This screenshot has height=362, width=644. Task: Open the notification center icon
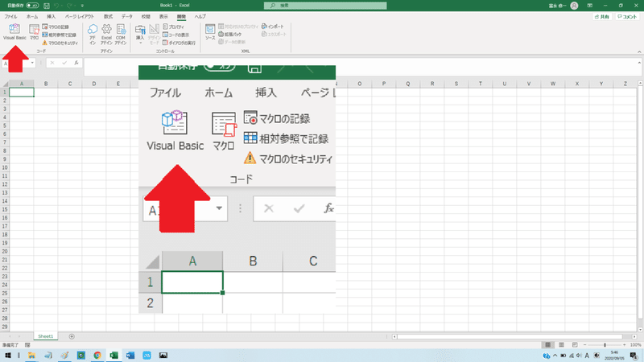[x=634, y=356]
